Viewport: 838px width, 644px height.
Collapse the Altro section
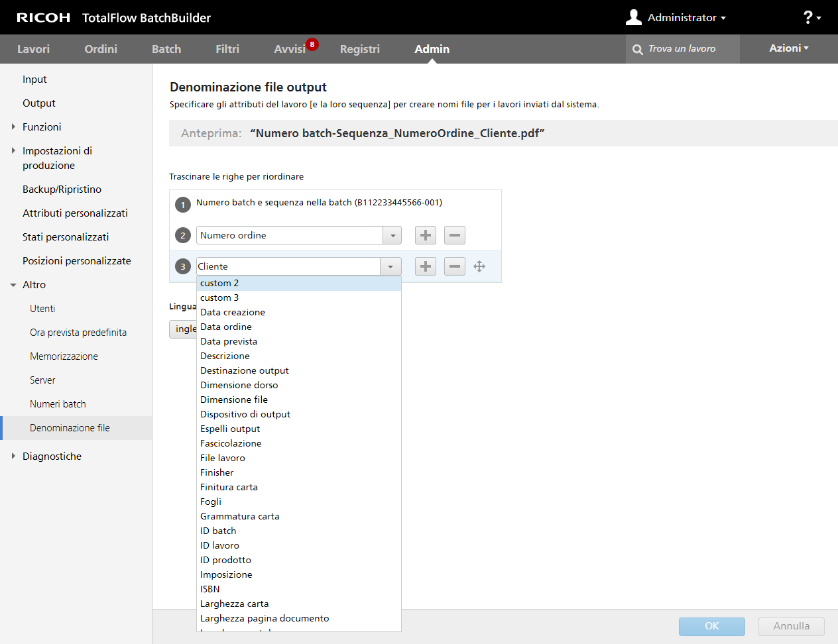13,285
